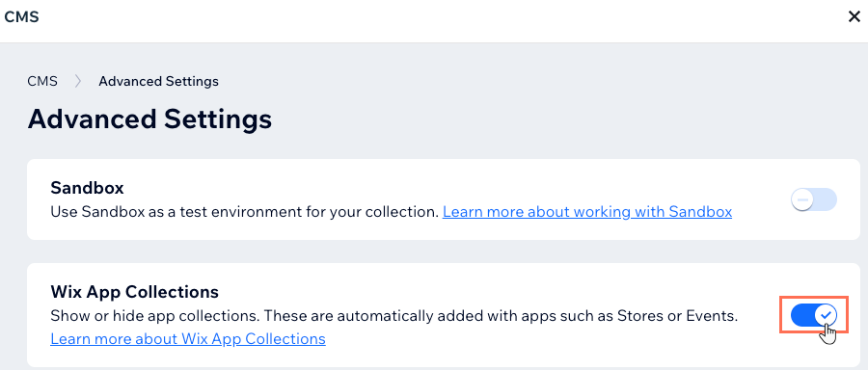The height and width of the screenshot is (370, 868).
Task: Click the Advanced Settings page heading
Action: (149, 119)
